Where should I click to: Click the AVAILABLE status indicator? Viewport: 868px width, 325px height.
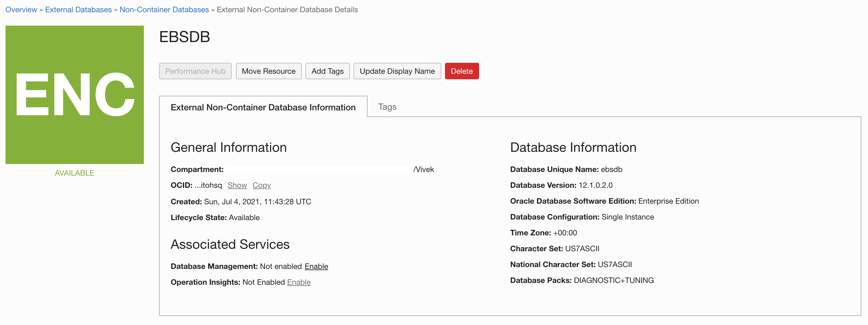click(74, 173)
